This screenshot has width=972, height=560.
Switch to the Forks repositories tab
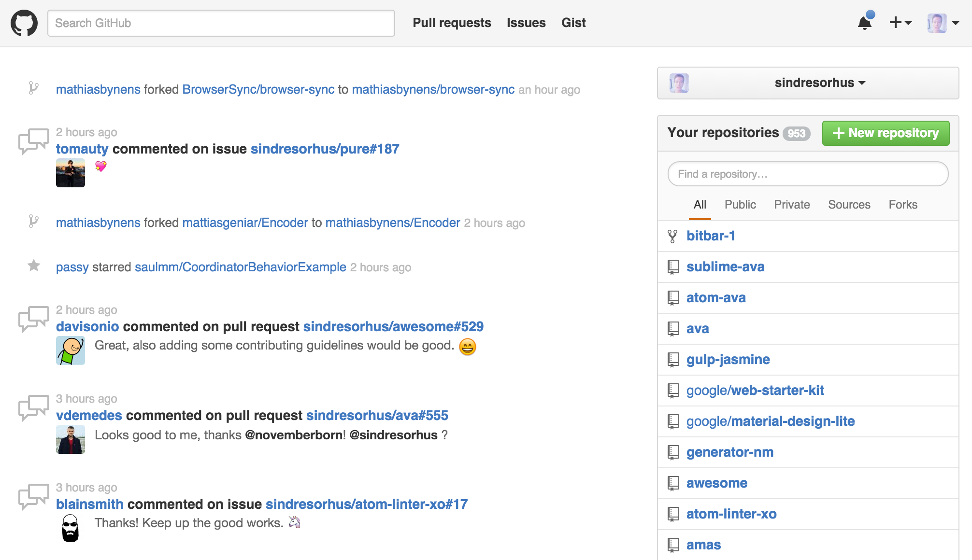902,205
